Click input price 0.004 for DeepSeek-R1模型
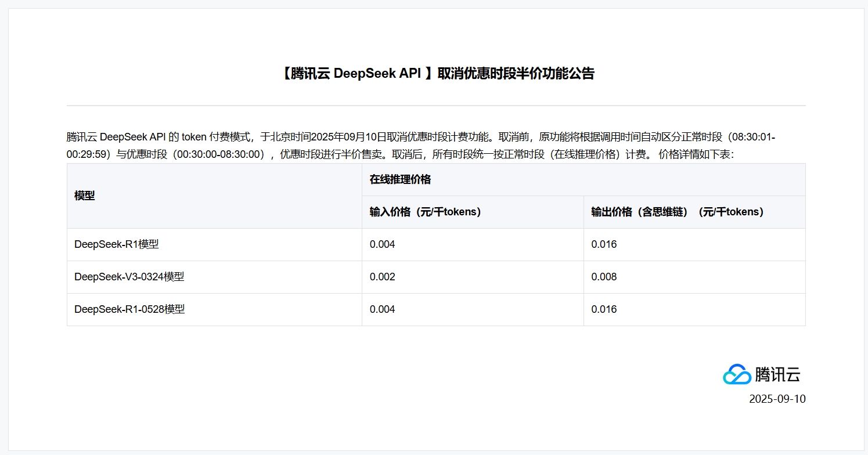This screenshot has height=455, width=868. [383, 245]
